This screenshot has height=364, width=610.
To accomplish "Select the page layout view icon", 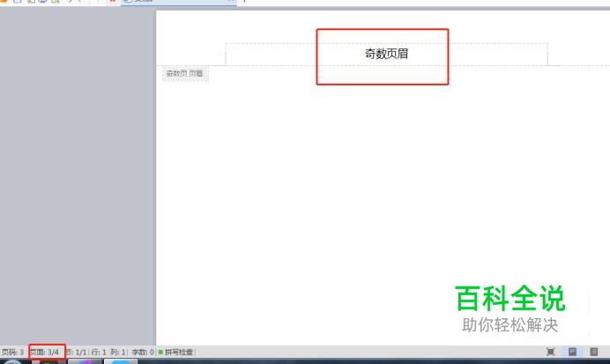I will click(x=572, y=352).
